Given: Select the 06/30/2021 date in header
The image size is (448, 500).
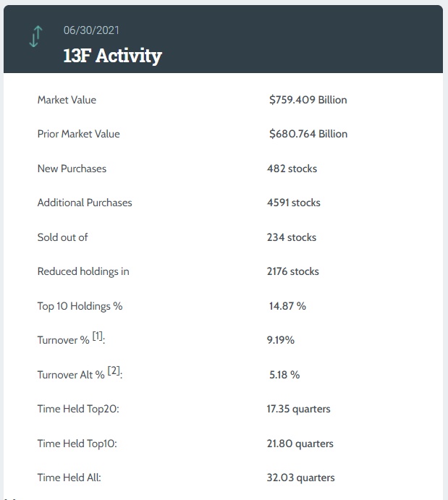Looking at the screenshot, I should coord(91,30).
